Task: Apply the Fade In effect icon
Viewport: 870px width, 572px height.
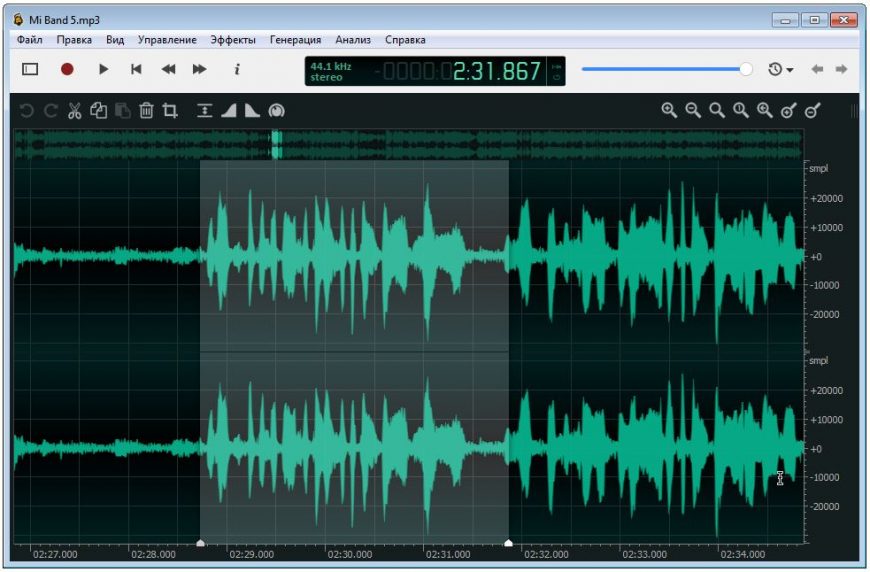Action: 228,111
